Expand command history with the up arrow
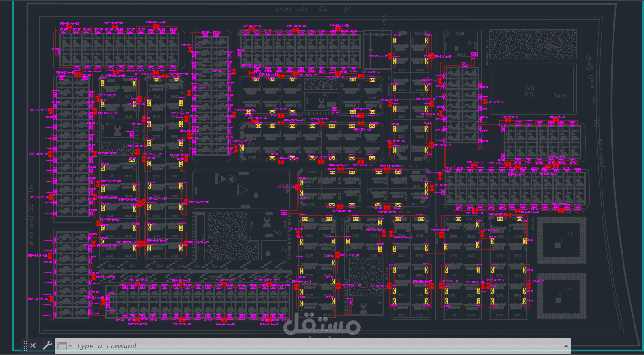 566,346
